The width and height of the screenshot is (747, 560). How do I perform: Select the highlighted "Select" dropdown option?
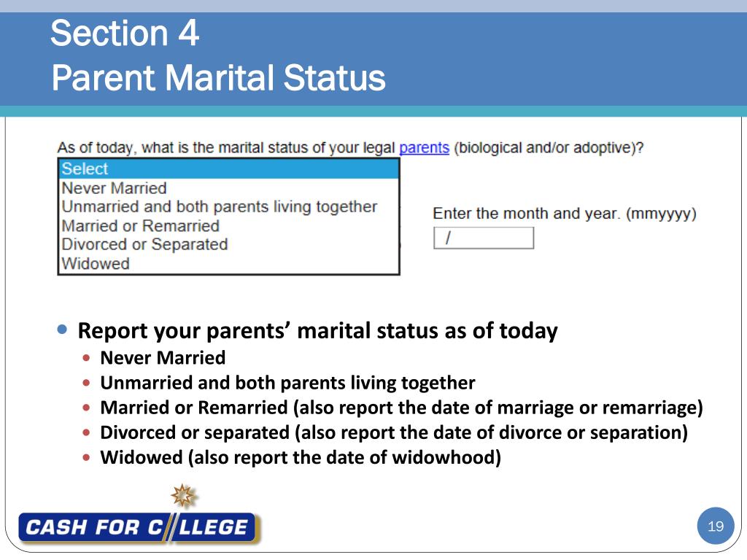click(x=228, y=168)
